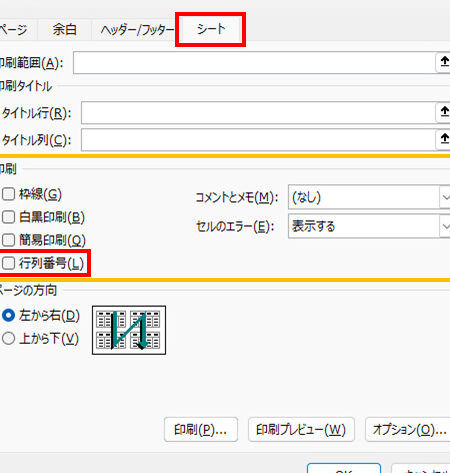Click the page order preview image
Viewport: 450px width, 473px height.
tap(129, 330)
